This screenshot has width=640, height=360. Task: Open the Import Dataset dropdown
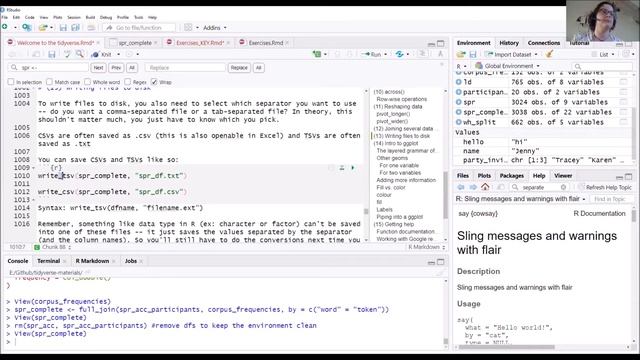pyautogui.click(x=511, y=54)
